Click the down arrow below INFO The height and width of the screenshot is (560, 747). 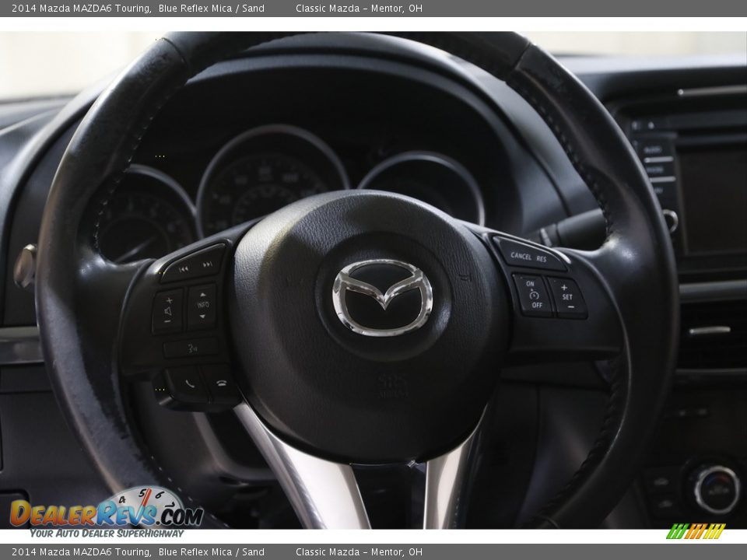(x=202, y=317)
